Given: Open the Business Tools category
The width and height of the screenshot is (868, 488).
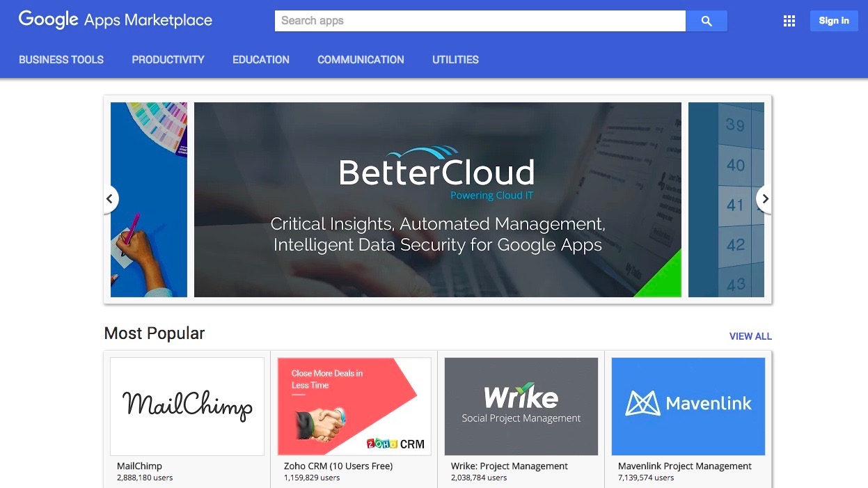Looking at the screenshot, I should [x=61, y=60].
